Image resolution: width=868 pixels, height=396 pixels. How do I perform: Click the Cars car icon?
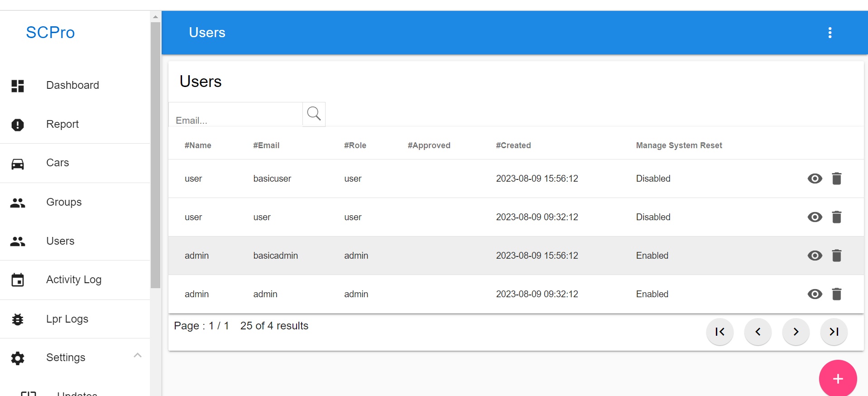pos(18,164)
